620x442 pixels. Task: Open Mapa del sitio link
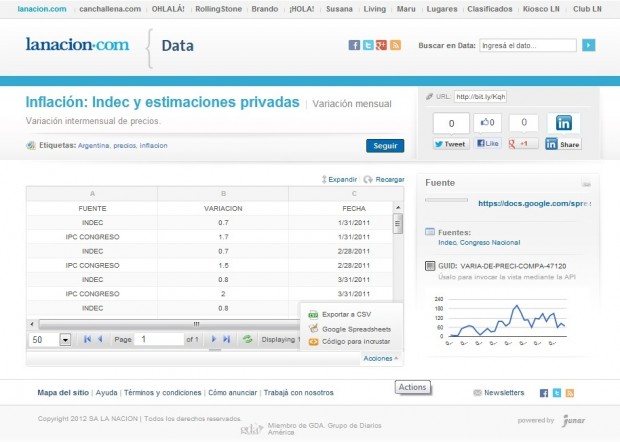[63, 393]
